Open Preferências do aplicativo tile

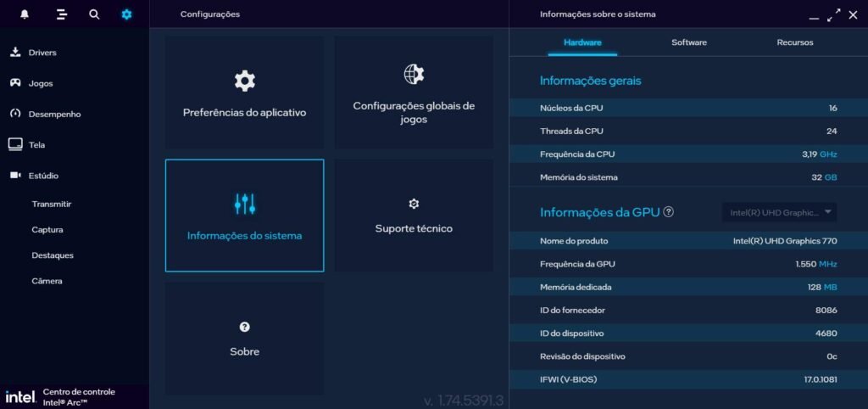(x=244, y=92)
